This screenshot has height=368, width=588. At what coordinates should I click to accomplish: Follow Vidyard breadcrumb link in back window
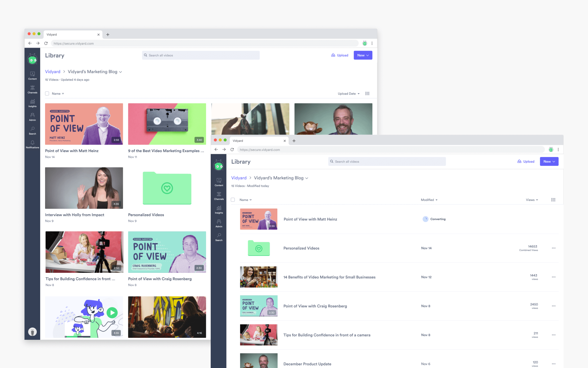click(53, 72)
